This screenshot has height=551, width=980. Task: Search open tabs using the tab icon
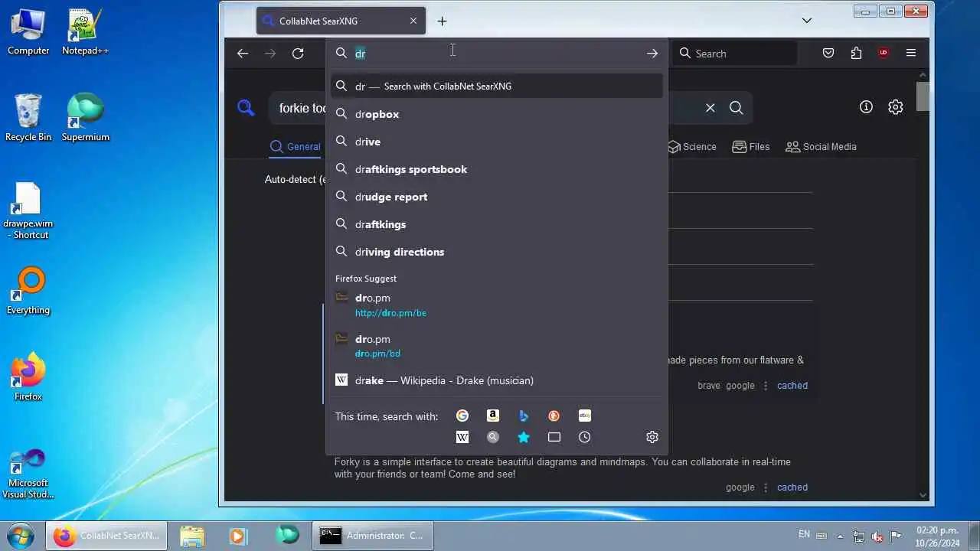(554, 437)
